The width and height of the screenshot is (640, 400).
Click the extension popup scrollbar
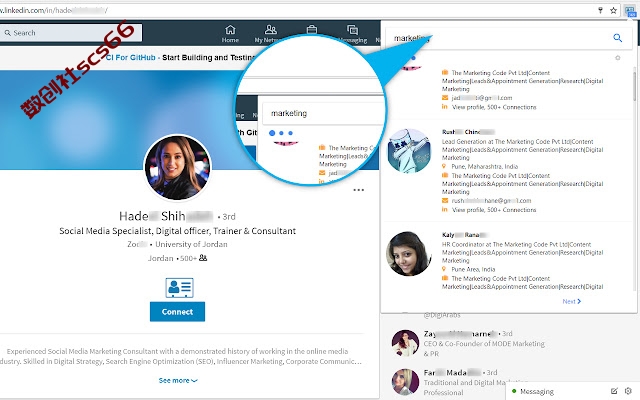(634, 86)
